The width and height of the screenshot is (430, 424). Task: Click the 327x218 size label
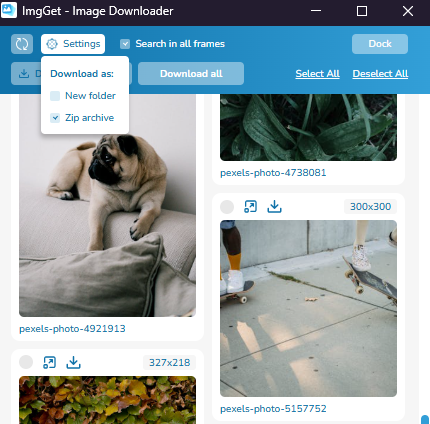point(169,362)
